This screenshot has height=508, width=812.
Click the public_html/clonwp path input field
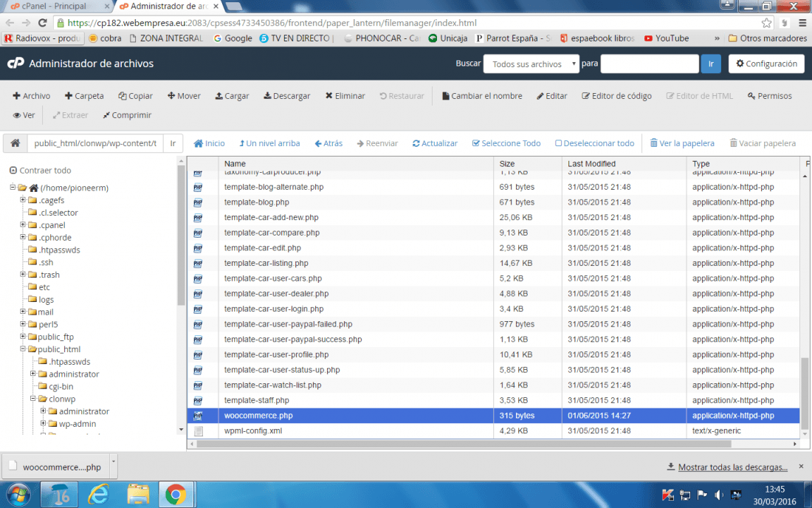pyautogui.click(x=95, y=143)
